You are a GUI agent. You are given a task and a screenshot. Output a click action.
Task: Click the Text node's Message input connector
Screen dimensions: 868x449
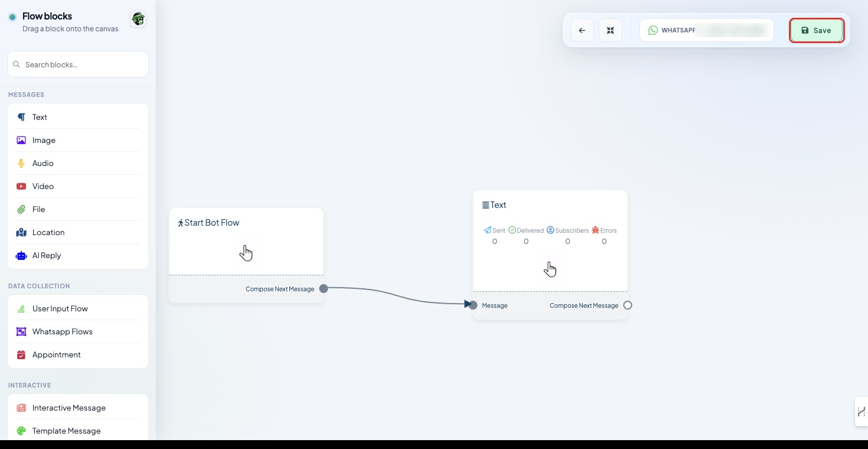tap(473, 305)
